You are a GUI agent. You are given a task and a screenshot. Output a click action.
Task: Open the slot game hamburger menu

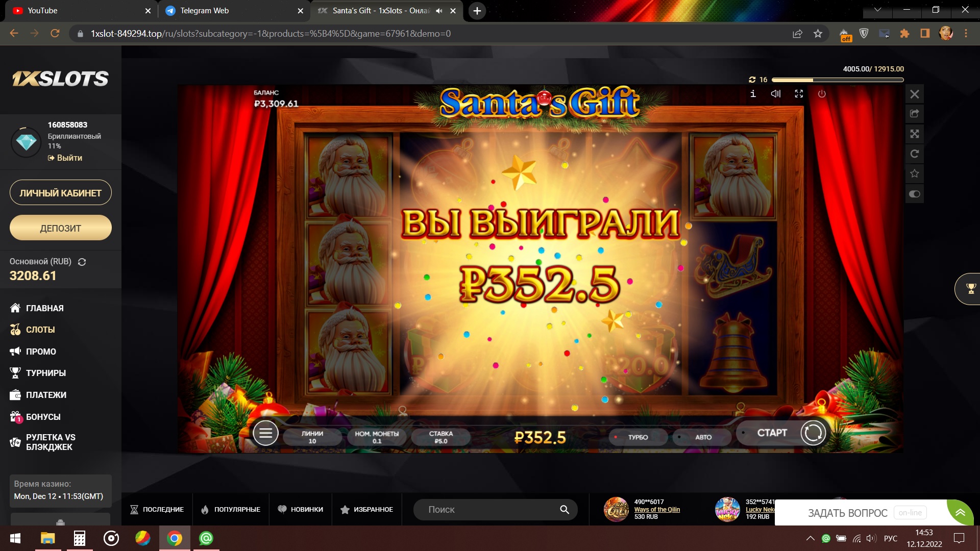pyautogui.click(x=265, y=434)
